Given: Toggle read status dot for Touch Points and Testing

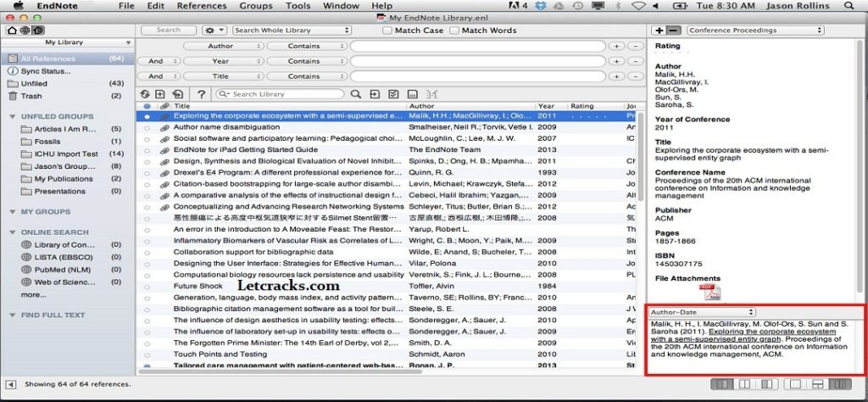Looking at the screenshot, I should (147, 355).
